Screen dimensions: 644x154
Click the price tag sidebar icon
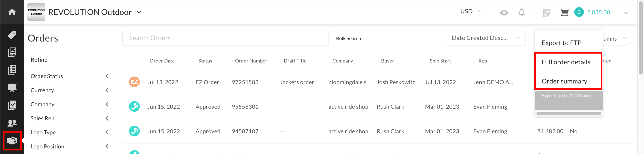tap(12, 35)
